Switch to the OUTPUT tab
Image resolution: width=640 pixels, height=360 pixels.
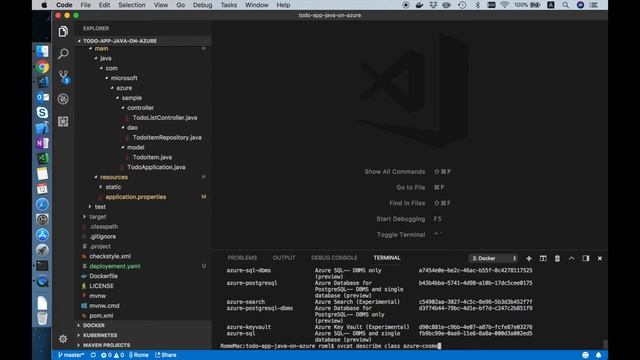(x=284, y=258)
